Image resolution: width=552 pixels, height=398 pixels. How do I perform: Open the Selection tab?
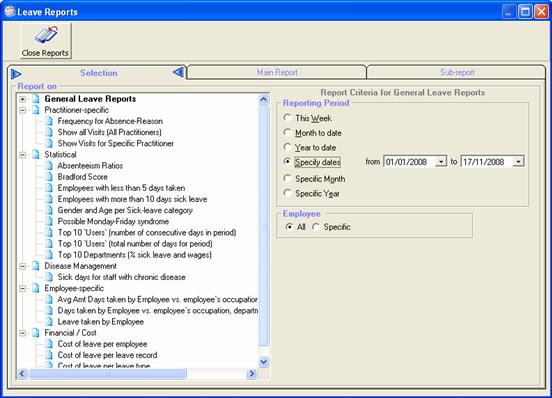pos(99,73)
